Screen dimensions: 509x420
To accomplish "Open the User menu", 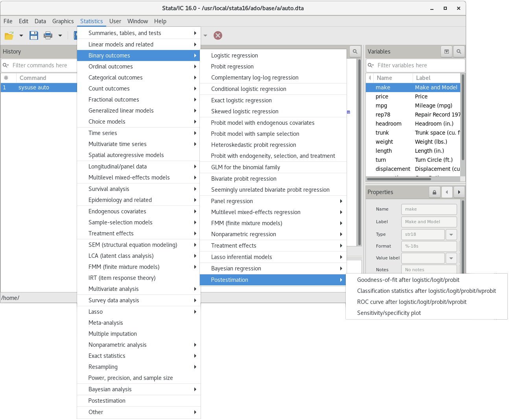I will tap(115, 21).
